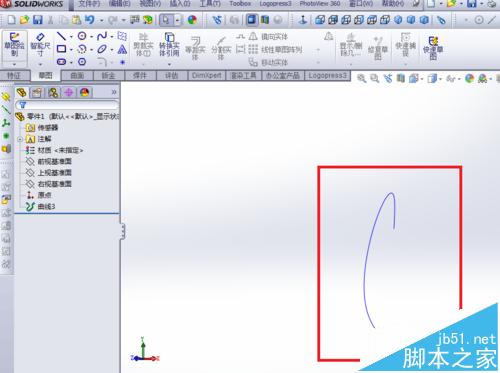Open the DisplayManager tab icon

point(85,92)
